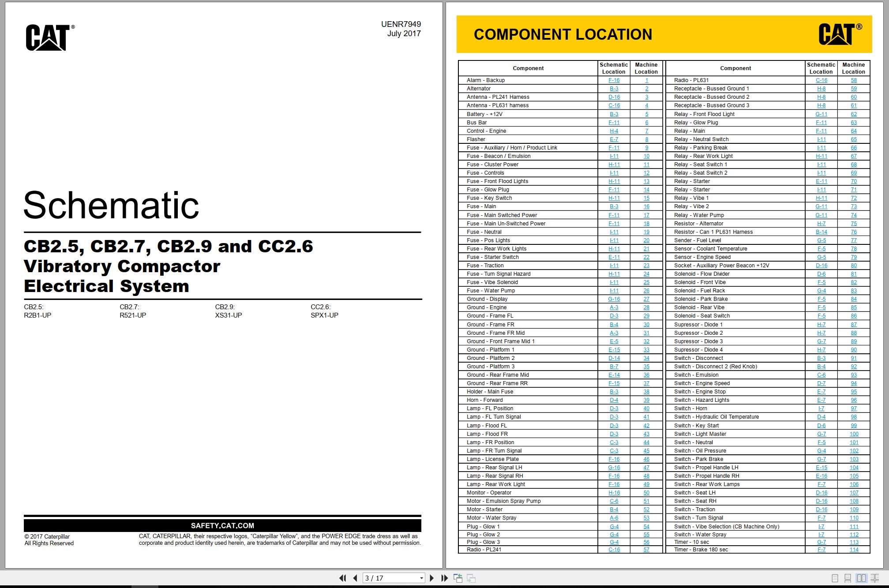Open schematic link I-7 for Switch - Water Spray
Viewport: 889px width, 588px height.
(x=821, y=535)
